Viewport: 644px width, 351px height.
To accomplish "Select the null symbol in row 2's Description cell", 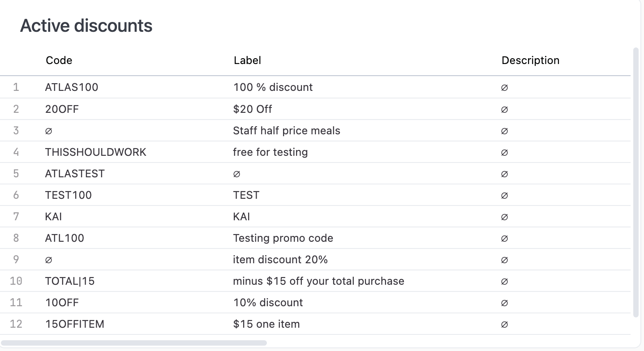I will tap(504, 109).
